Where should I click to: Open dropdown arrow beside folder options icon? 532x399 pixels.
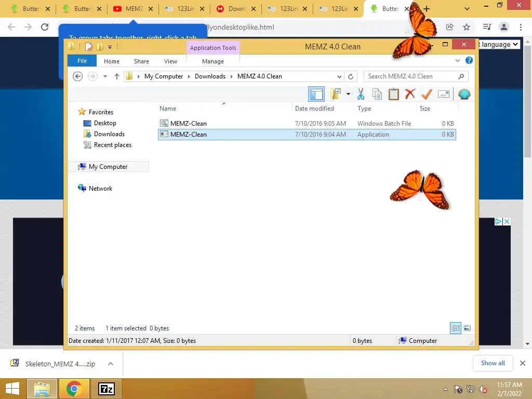(x=348, y=94)
